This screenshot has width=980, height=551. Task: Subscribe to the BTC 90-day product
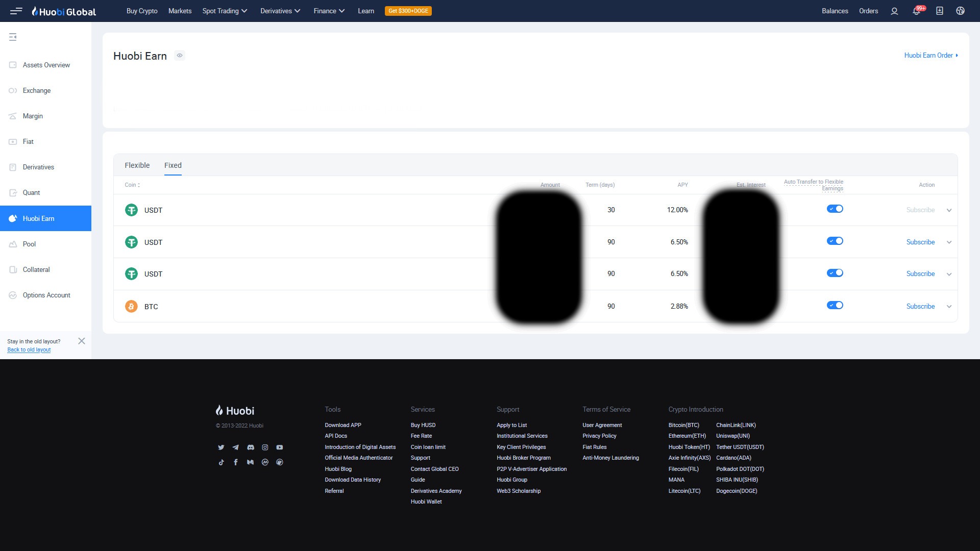coord(920,306)
